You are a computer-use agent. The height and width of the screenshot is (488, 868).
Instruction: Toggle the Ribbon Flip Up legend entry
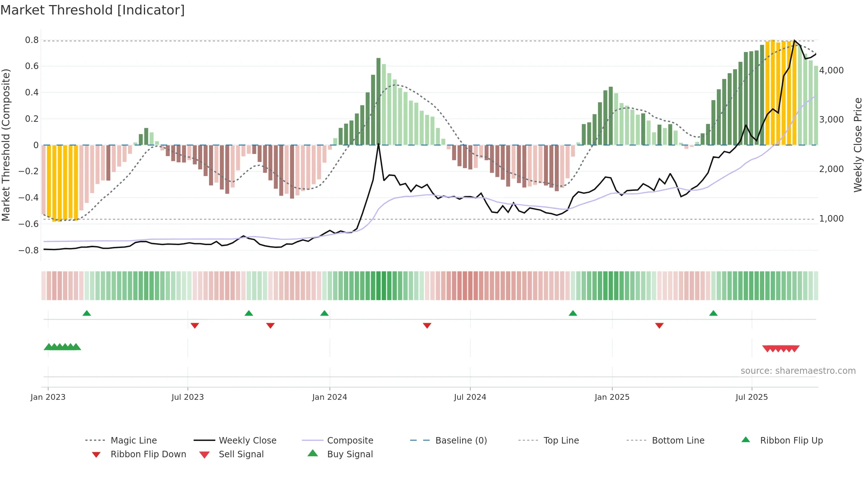(x=782, y=440)
